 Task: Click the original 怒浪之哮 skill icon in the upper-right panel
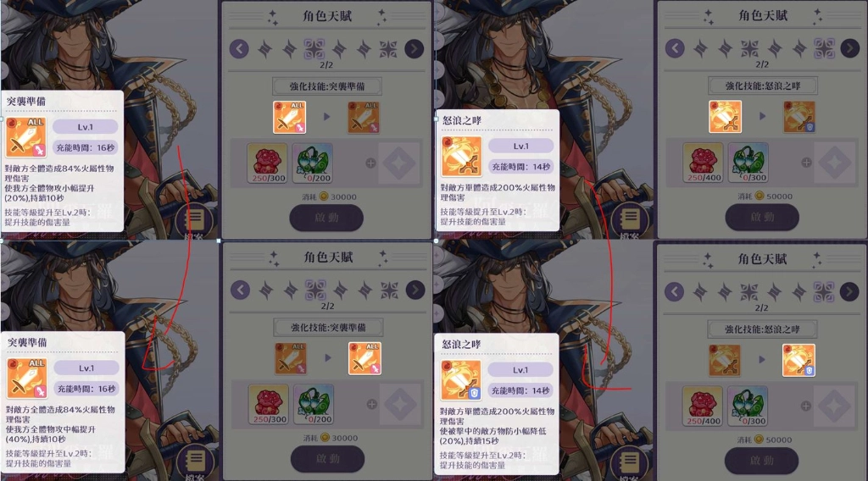click(x=726, y=117)
